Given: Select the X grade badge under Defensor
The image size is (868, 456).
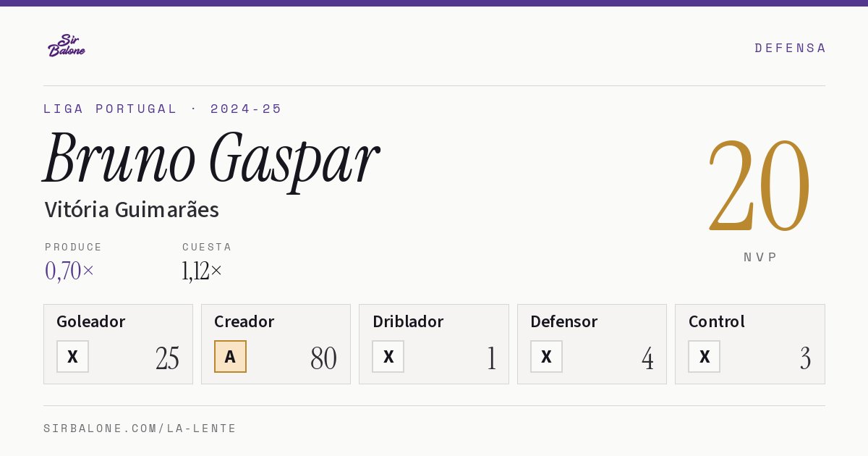Looking at the screenshot, I should coord(546,356).
